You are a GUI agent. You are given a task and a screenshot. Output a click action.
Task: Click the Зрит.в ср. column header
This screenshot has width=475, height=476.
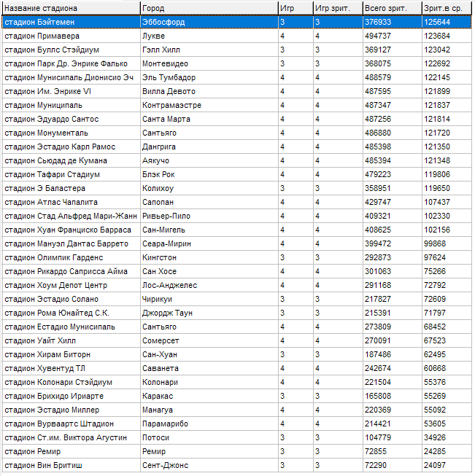[x=445, y=7]
